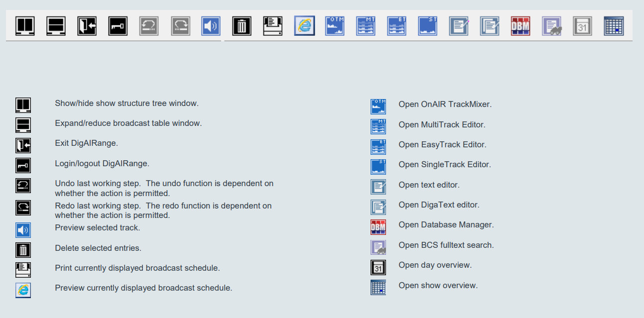This screenshot has height=318, width=644.
Task: Open SingleTrack Editor (ST) from top toolbar
Action: [427, 26]
